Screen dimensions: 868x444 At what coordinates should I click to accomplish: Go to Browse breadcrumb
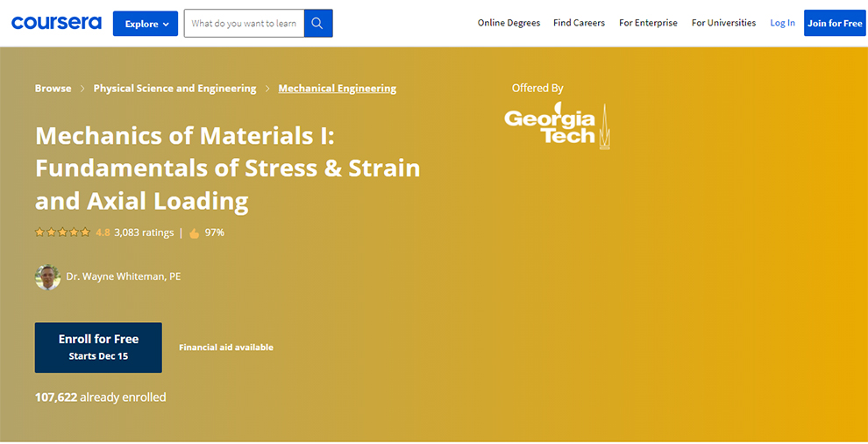53,88
